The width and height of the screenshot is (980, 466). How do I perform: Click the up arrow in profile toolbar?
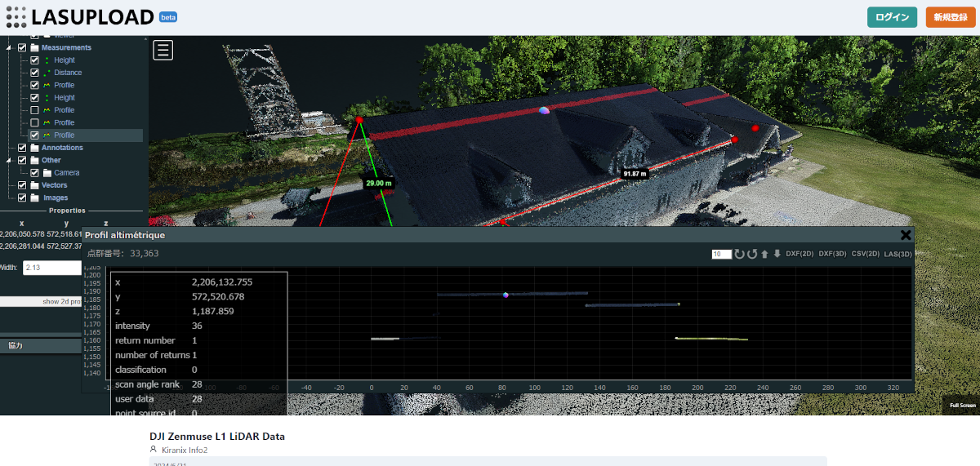pos(764,254)
